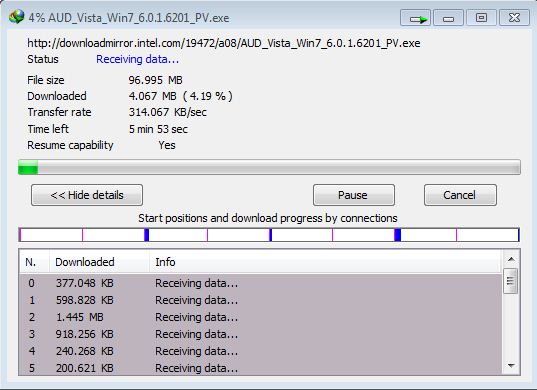Image resolution: width=537 pixels, height=390 pixels.
Task: Close the download window with X button
Action: [514, 18]
